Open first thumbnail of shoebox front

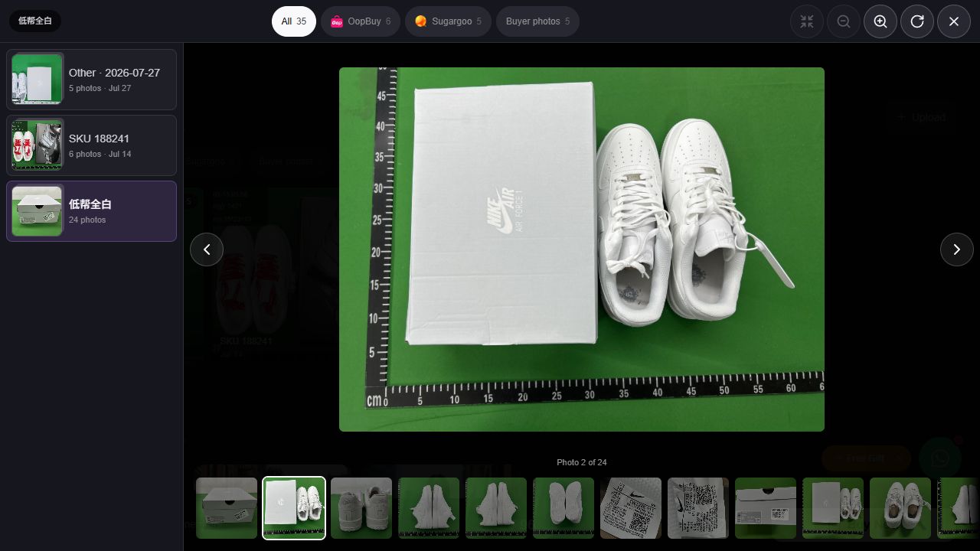(x=227, y=508)
